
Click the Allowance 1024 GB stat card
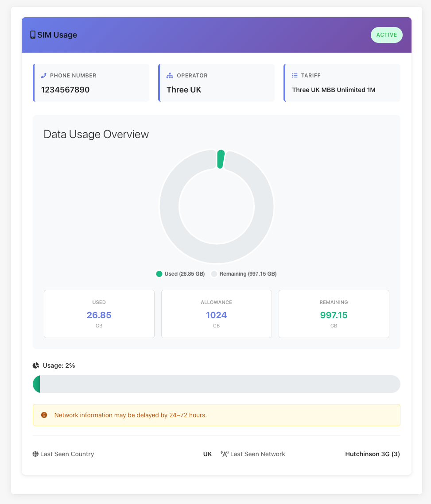pyautogui.click(x=217, y=314)
